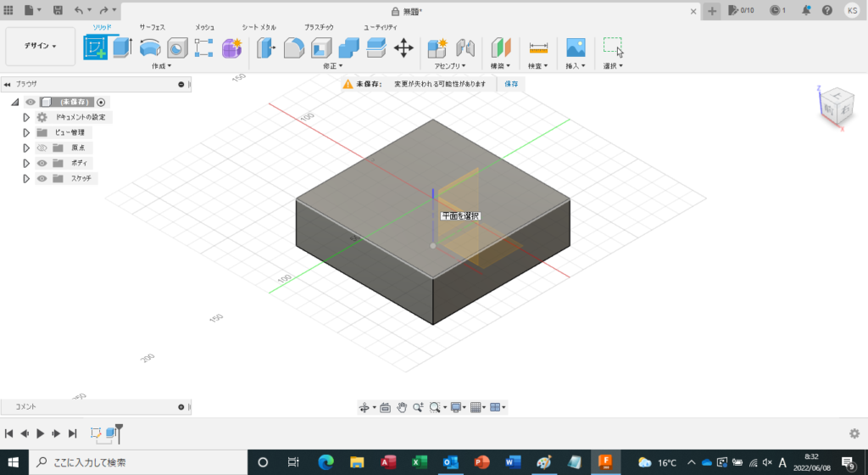Expand the 原点 tree node

point(26,148)
